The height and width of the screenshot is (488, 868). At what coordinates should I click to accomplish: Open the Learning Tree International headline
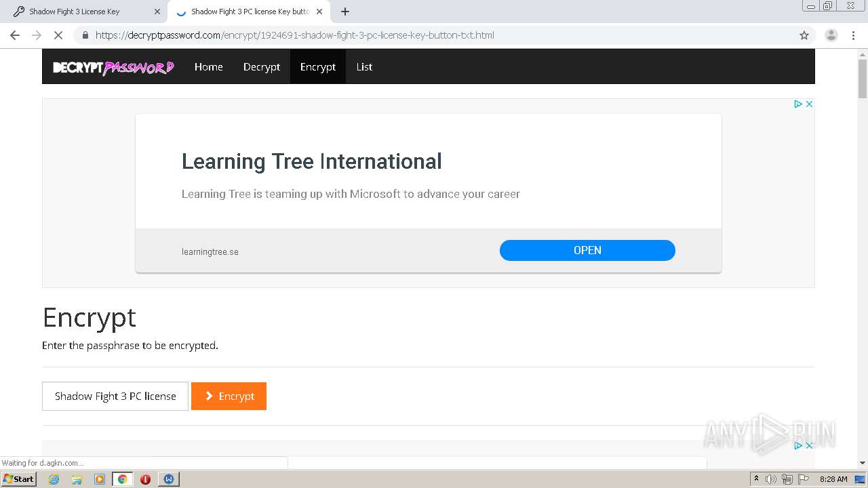[x=312, y=161]
